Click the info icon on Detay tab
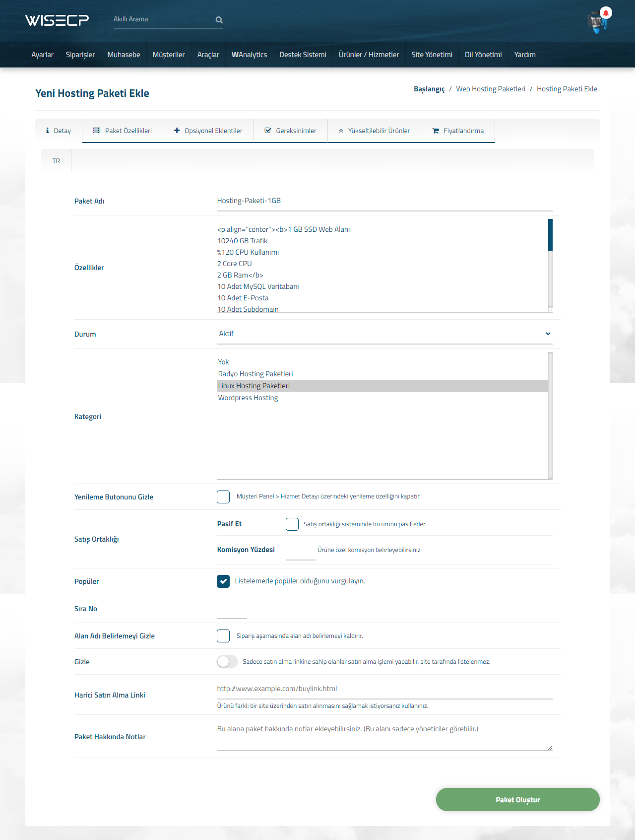The height and width of the screenshot is (840, 635). tap(48, 131)
